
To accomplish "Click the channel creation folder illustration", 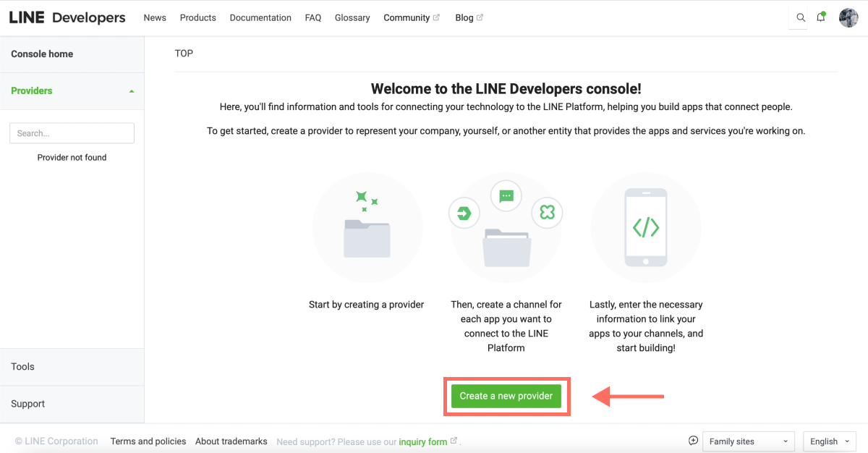I will (x=506, y=226).
